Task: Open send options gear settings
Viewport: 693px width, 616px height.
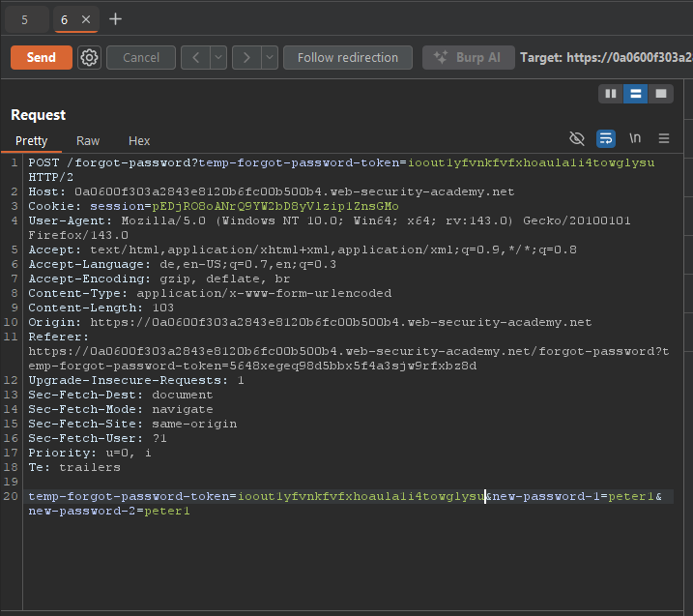Action: [x=90, y=57]
